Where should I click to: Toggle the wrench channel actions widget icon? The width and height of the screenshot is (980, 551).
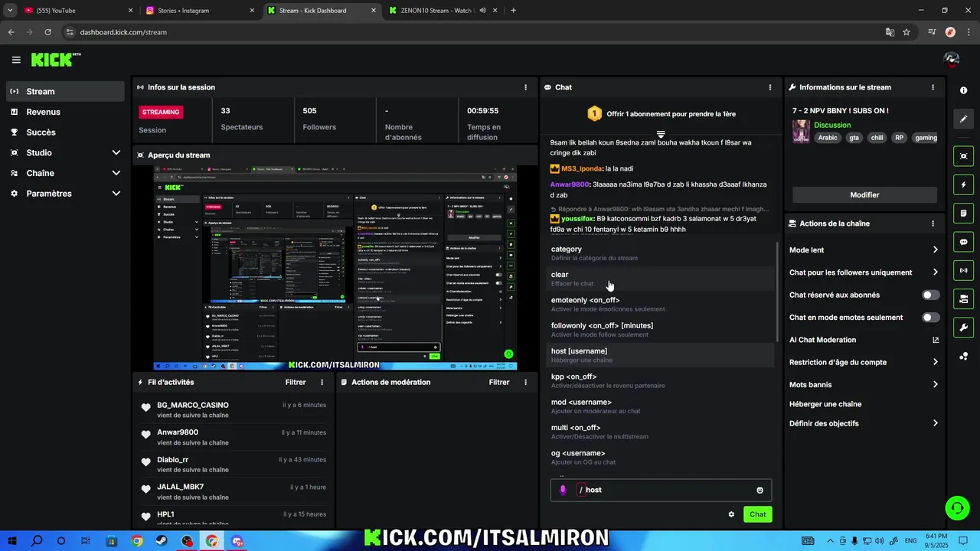tap(963, 328)
